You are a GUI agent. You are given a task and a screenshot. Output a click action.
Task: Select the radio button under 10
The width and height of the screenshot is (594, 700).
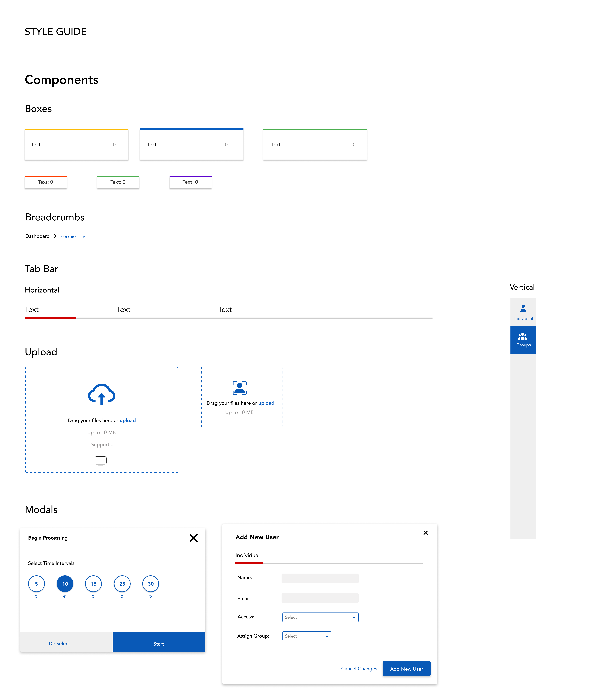point(65,596)
